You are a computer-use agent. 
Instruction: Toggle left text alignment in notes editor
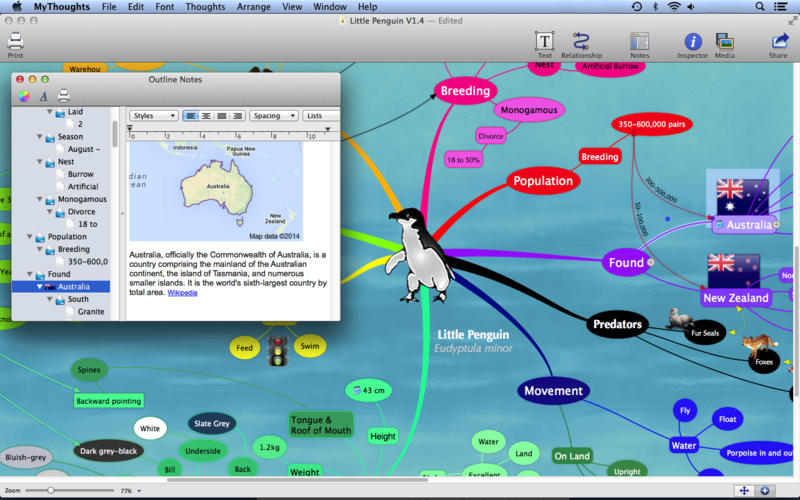190,116
